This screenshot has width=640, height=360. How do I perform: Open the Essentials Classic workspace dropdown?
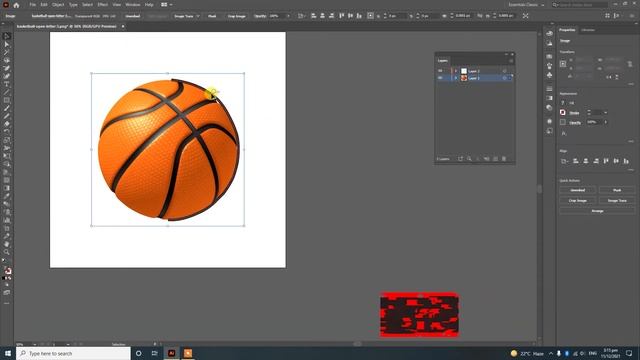[x=526, y=5]
